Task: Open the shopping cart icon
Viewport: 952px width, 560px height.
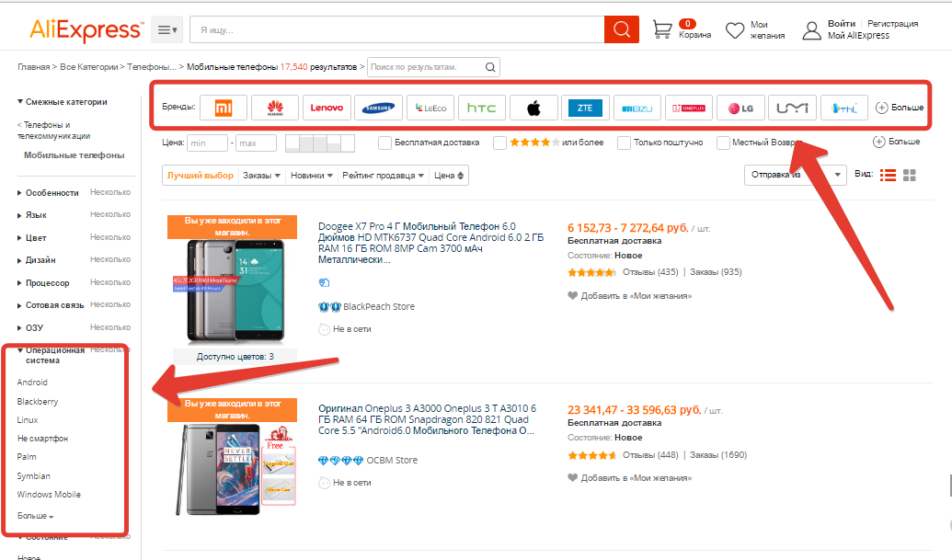Action: pos(661,29)
